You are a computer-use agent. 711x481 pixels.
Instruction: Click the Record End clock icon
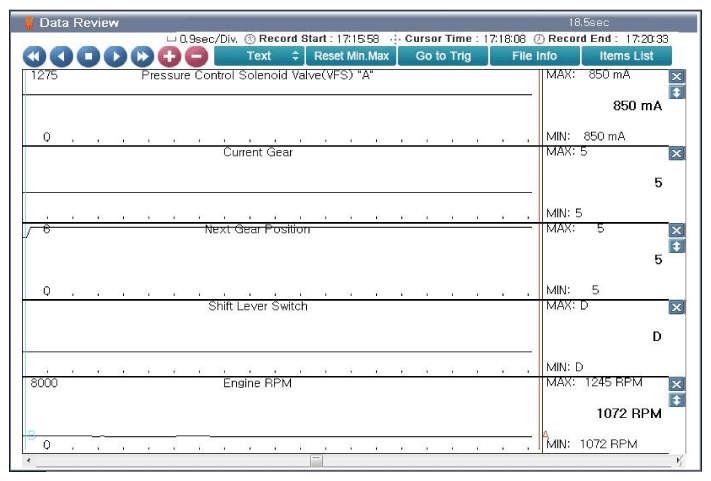click(539, 39)
